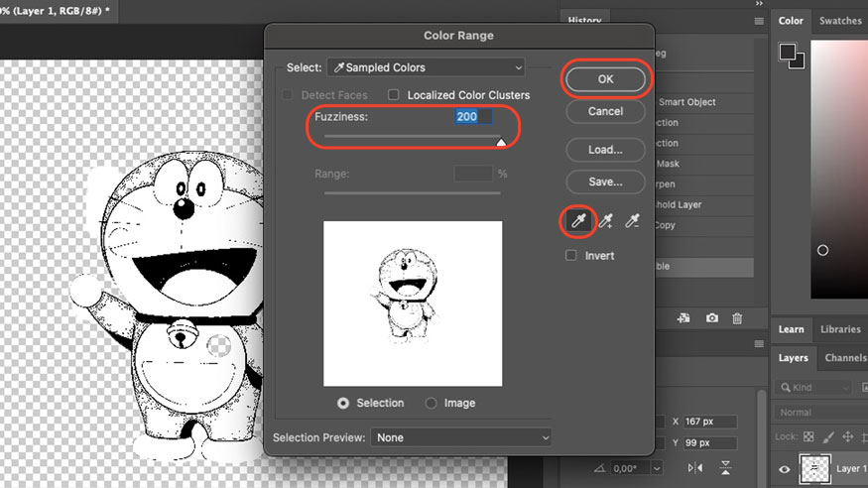Viewport: 868px width, 488px height.
Task: Click OK in Color Range dialog
Action: click(605, 79)
